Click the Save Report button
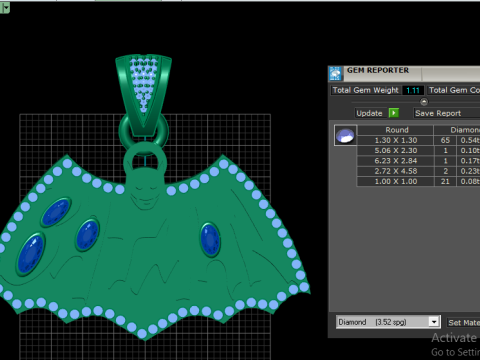Screen dimensions: 480x360 [x=447, y=113]
